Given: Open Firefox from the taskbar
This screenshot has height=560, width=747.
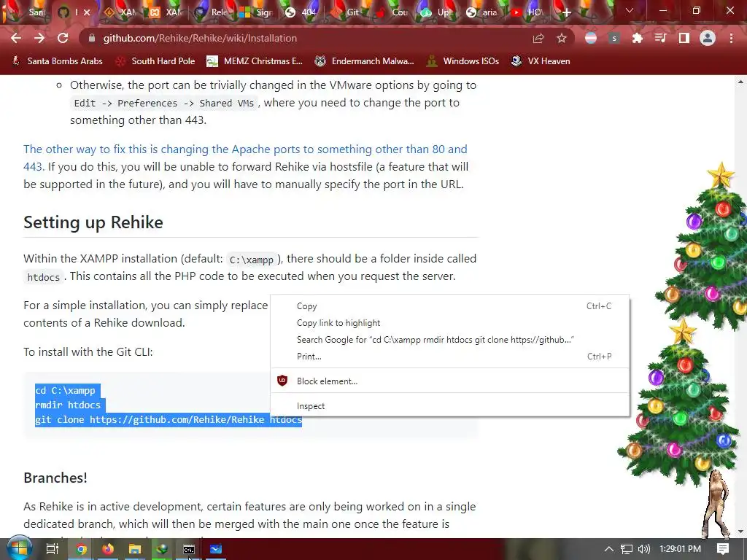Looking at the screenshot, I should [x=108, y=549].
